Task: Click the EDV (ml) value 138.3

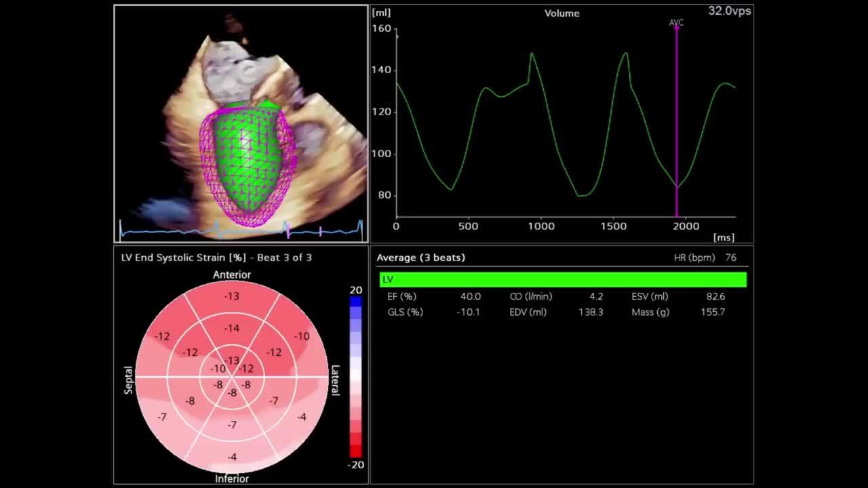Action: click(x=591, y=312)
